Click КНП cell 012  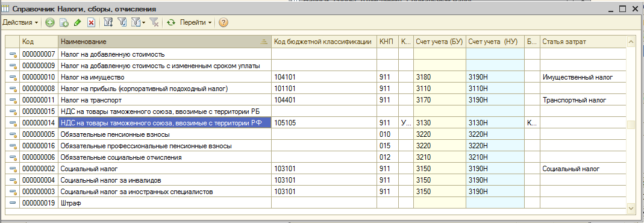coord(388,157)
